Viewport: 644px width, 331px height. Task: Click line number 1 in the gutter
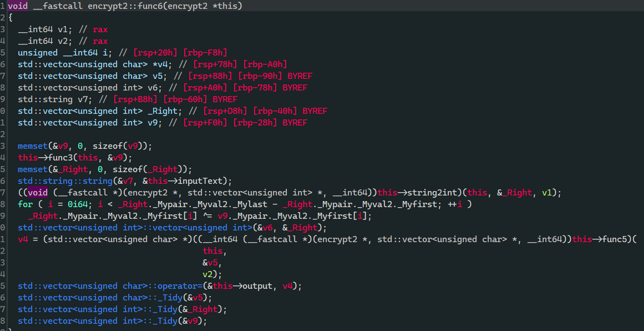point(3,6)
